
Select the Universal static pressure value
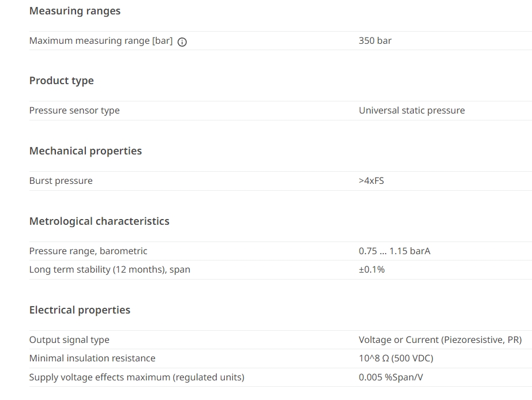coord(412,111)
